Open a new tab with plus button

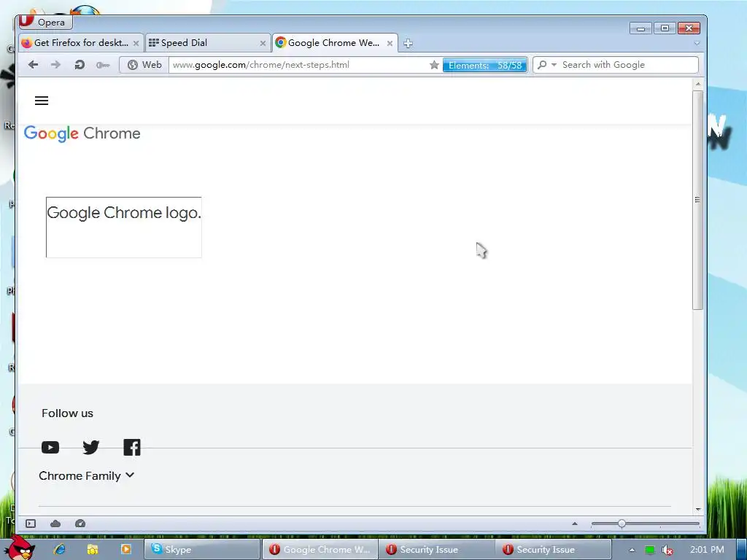(x=408, y=43)
